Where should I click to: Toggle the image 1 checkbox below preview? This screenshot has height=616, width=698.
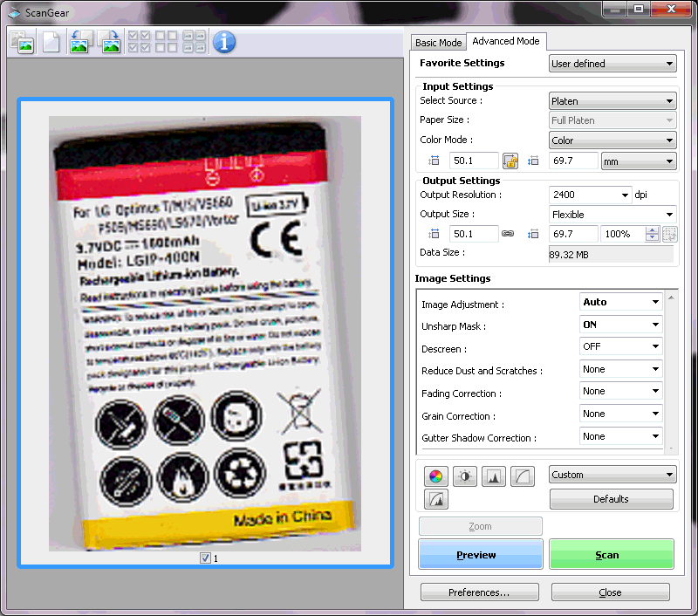coord(205,558)
